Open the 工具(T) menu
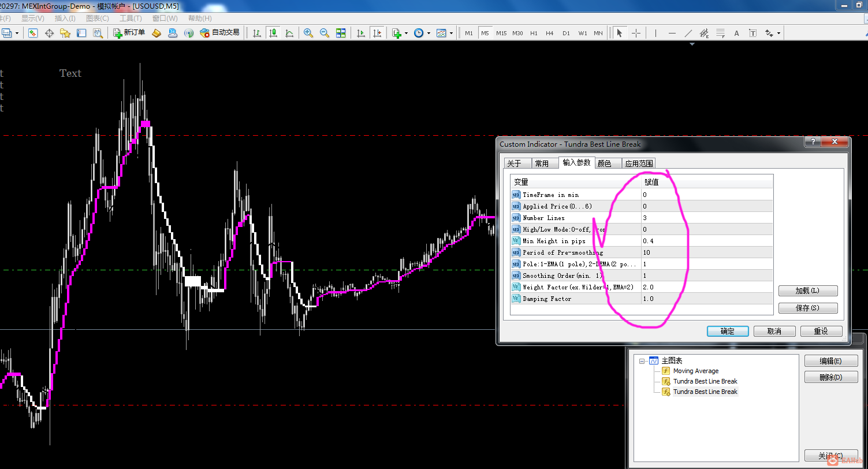 [131, 18]
